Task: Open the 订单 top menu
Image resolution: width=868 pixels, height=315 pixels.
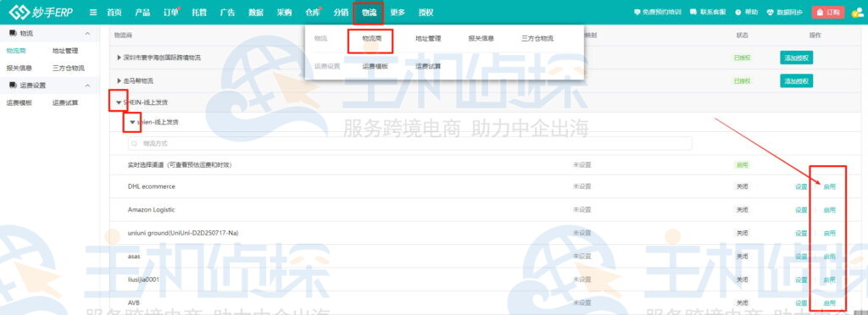Action: pyautogui.click(x=171, y=12)
